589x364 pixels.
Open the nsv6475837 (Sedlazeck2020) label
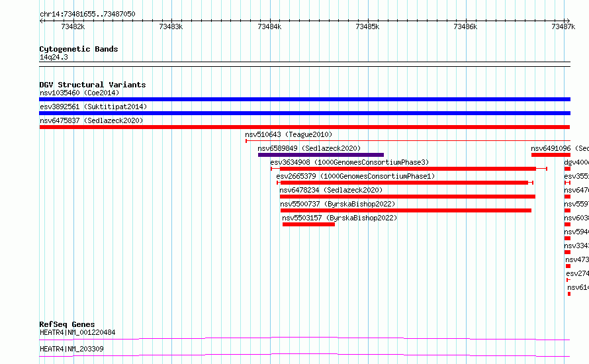pyautogui.click(x=91, y=120)
